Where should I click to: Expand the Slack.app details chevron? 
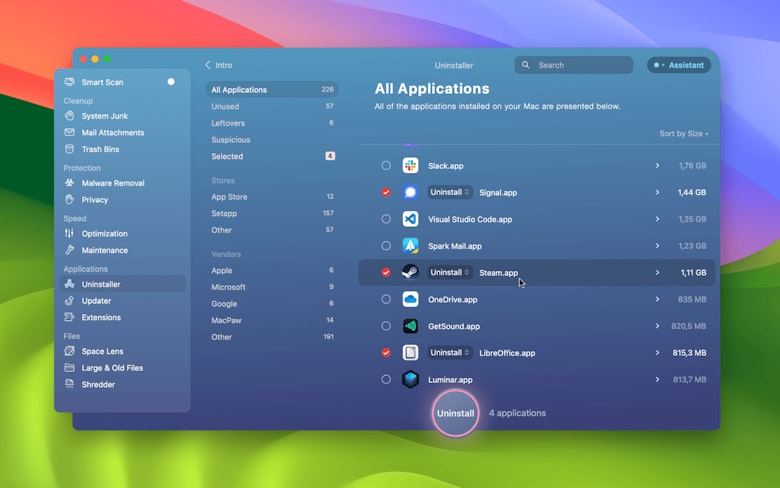tap(657, 165)
